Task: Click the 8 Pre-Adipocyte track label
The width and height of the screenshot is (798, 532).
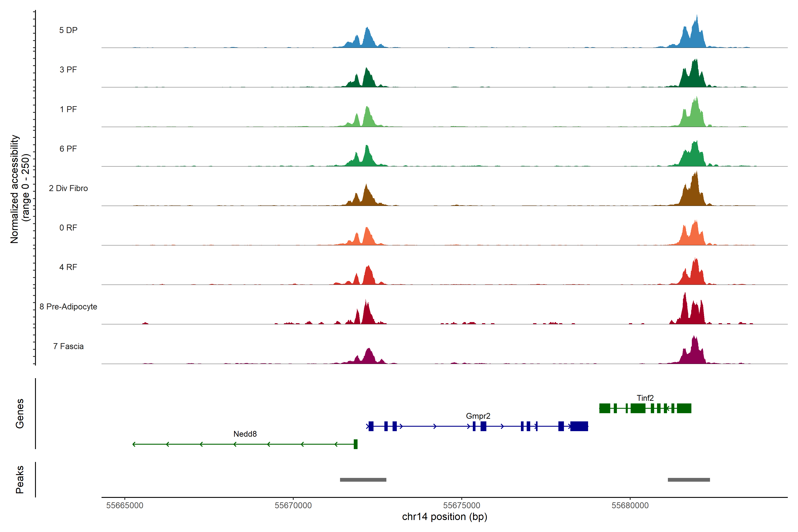Action: point(68,307)
